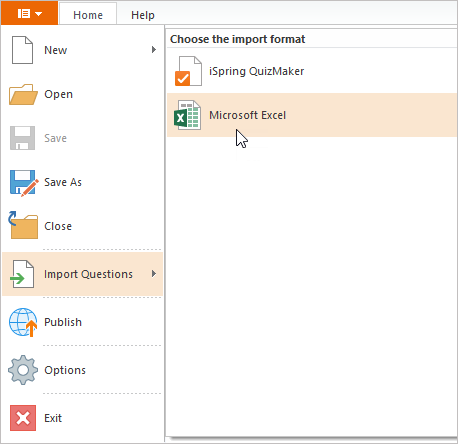Choose Microsoft Excel import format
This screenshot has height=444, width=458.
[312, 115]
